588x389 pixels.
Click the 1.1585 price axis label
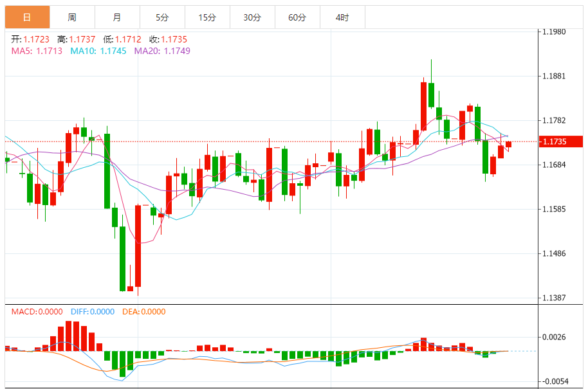(x=554, y=209)
